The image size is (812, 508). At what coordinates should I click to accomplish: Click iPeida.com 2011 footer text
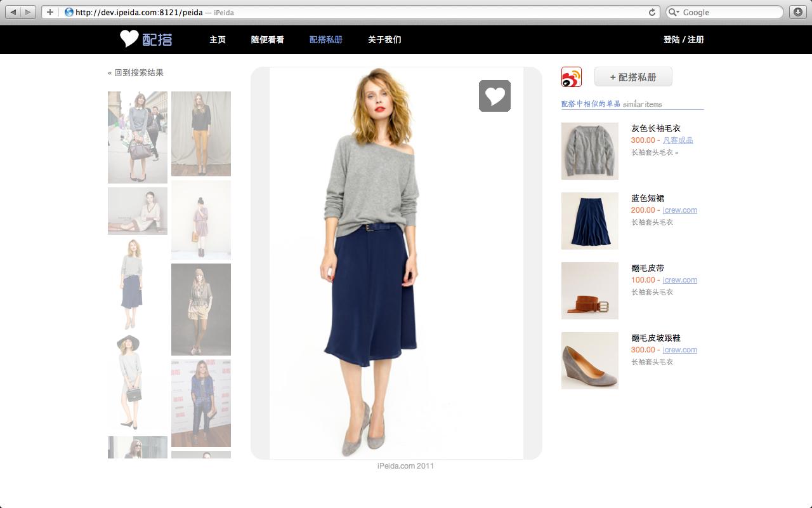pyautogui.click(x=405, y=465)
